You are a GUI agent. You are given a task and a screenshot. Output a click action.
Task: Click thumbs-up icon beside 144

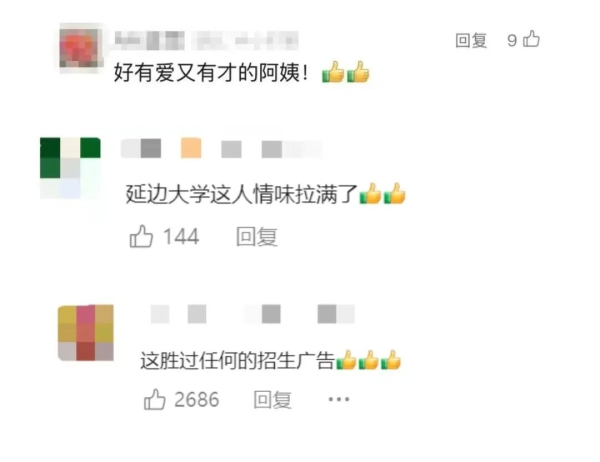(x=141, y=236)
